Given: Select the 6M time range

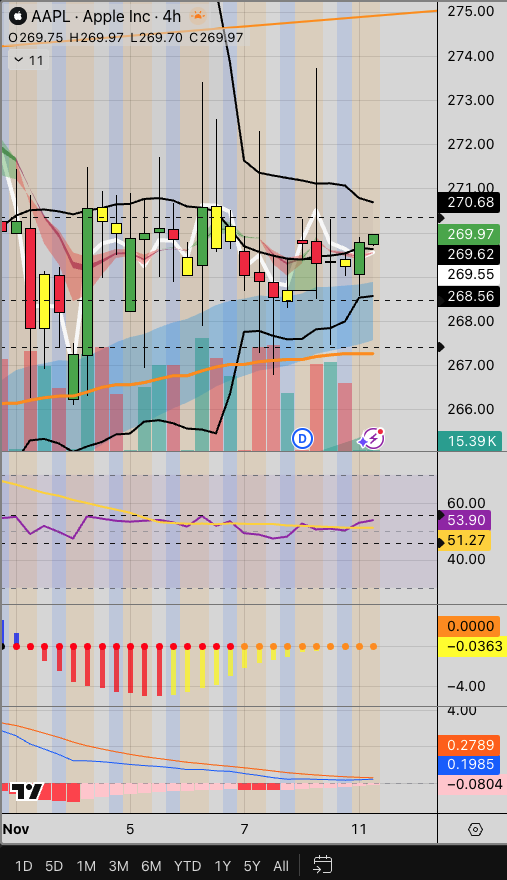Looking at the screenshot, I should [x=151, y=866].
